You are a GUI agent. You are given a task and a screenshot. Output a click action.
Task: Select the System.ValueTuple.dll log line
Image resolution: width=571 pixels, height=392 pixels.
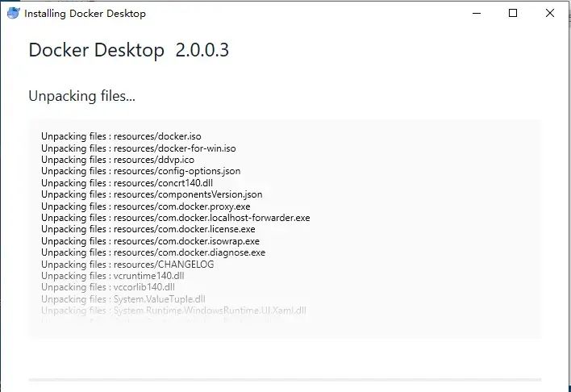click(x=123, y=299)
